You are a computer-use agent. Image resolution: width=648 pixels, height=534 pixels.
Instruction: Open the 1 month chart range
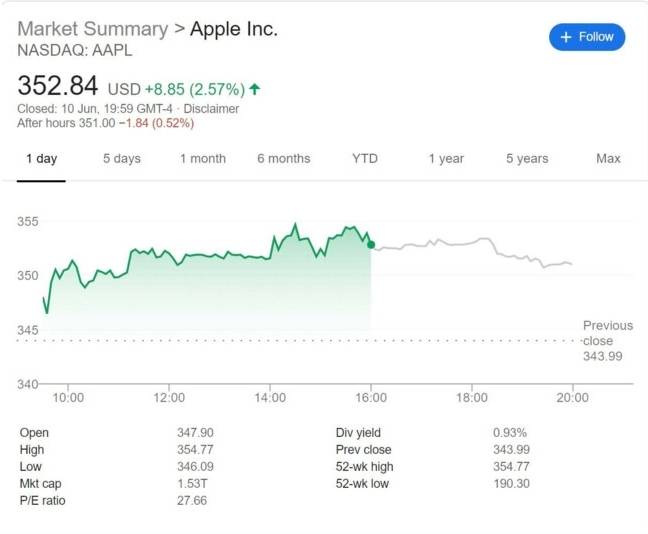click(x=203, y=158)
